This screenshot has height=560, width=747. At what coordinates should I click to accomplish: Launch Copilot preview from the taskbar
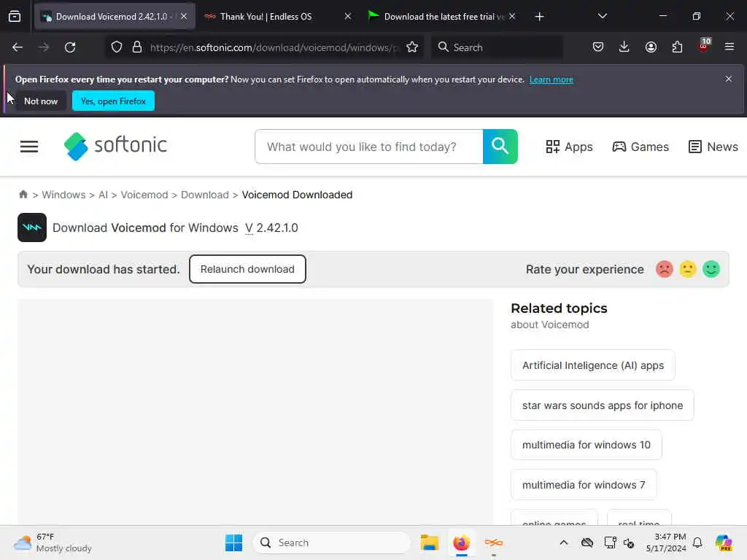[x=723, y=542]
